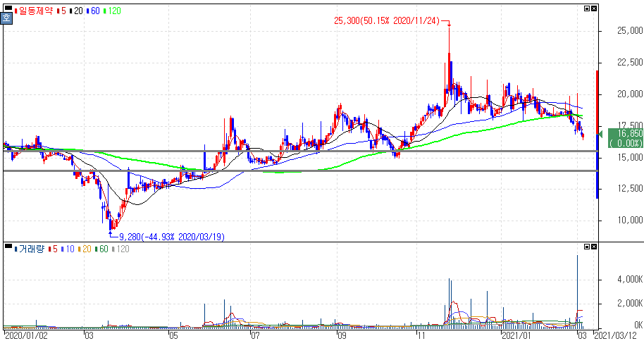The image size is (644, 341).
Task: Click the green current-price arrow marker
Action: pos(600,135)
